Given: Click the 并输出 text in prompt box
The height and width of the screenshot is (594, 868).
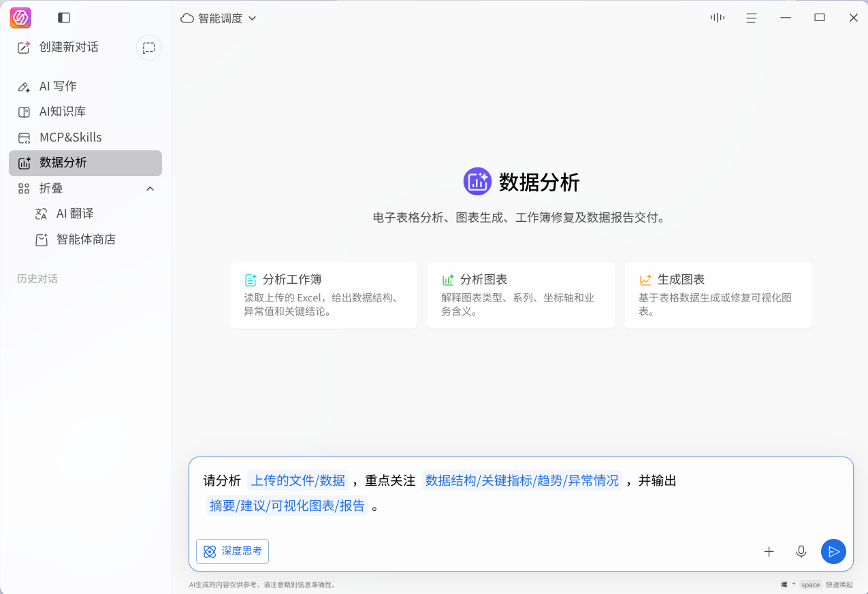Looking at the screenshot, I should 657,480.
